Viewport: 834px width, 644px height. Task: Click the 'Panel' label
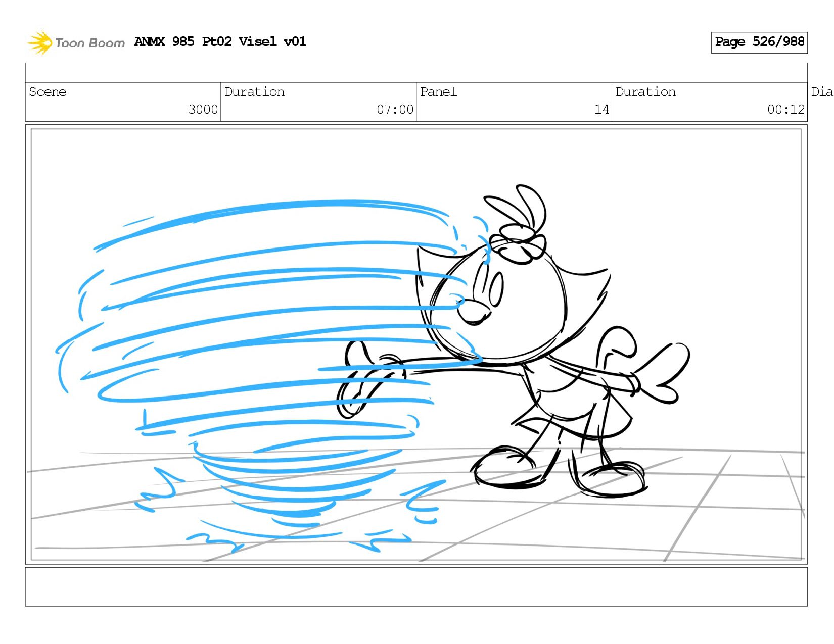tap(438, 92)
